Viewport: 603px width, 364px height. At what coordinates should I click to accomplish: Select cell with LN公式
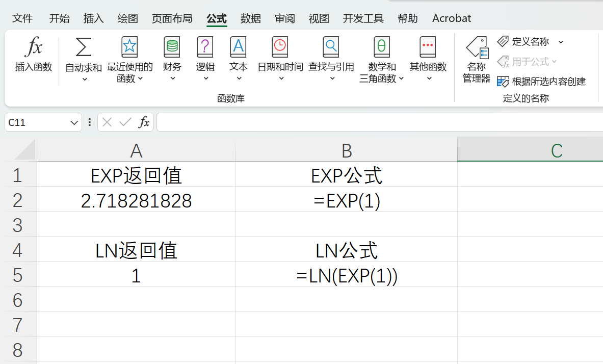346,249
